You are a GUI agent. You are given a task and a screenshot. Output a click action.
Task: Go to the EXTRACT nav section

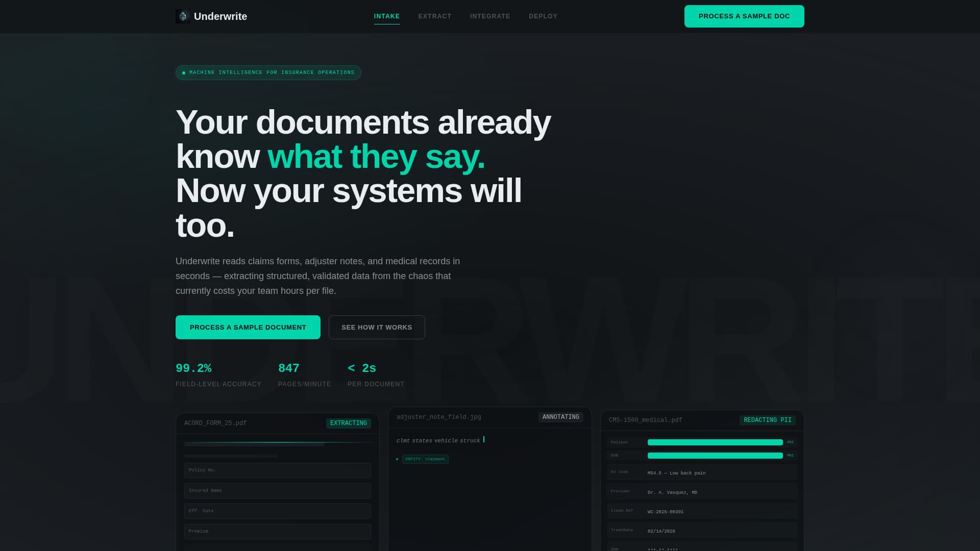[x=435, y=16]
